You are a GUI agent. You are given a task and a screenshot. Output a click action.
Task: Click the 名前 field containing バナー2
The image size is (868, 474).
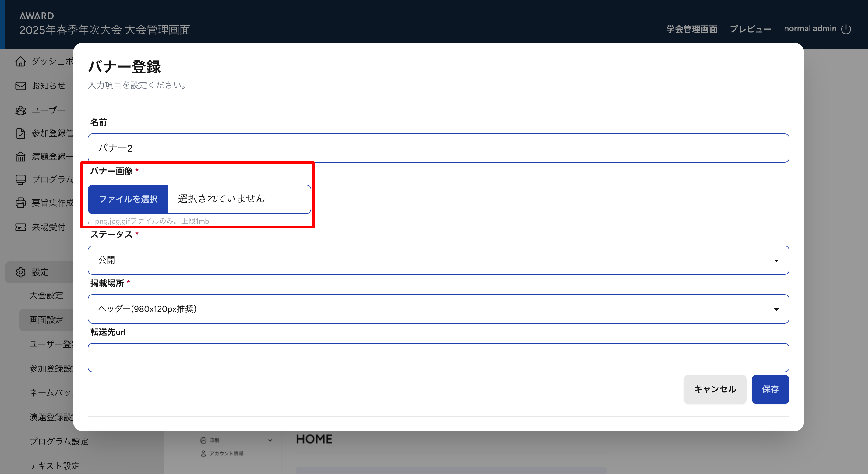point(438,148)
